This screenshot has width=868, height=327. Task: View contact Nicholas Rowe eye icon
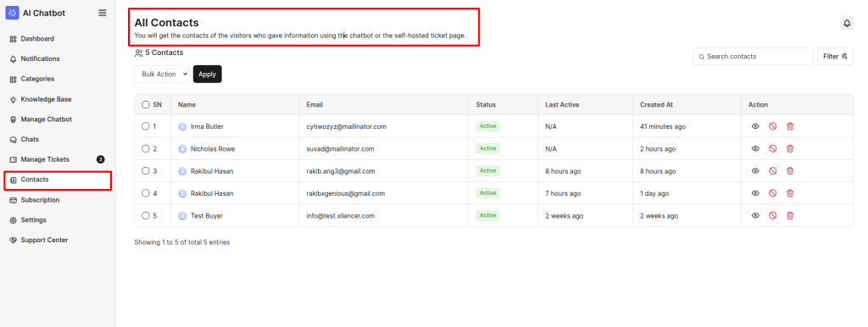(x=755, y=149)
